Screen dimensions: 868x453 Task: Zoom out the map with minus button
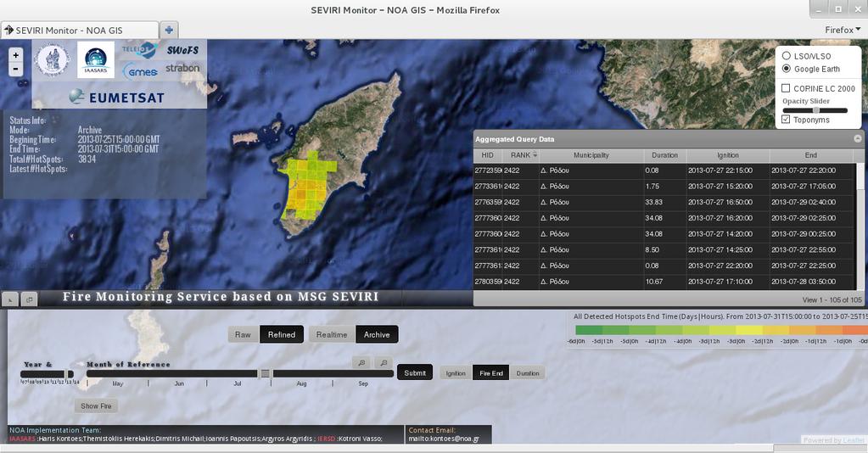(x=15, y=70)
